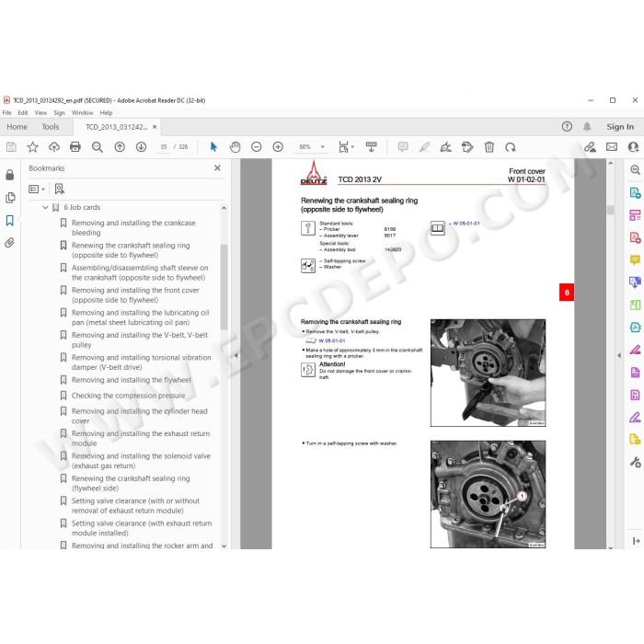Click the Save file icon in toolbar
The width and height of the screenshot is (644, 644).
11,147
